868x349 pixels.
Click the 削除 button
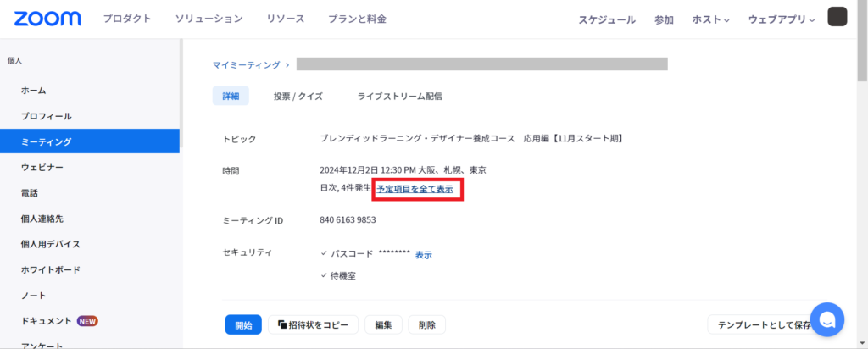tap(426, 325)
